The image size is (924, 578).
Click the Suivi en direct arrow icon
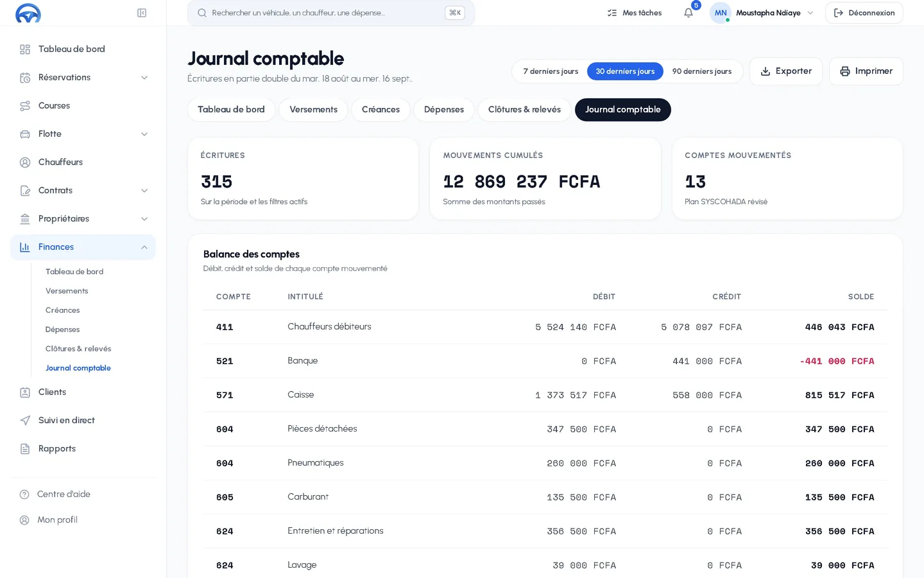tap(25, 421)
